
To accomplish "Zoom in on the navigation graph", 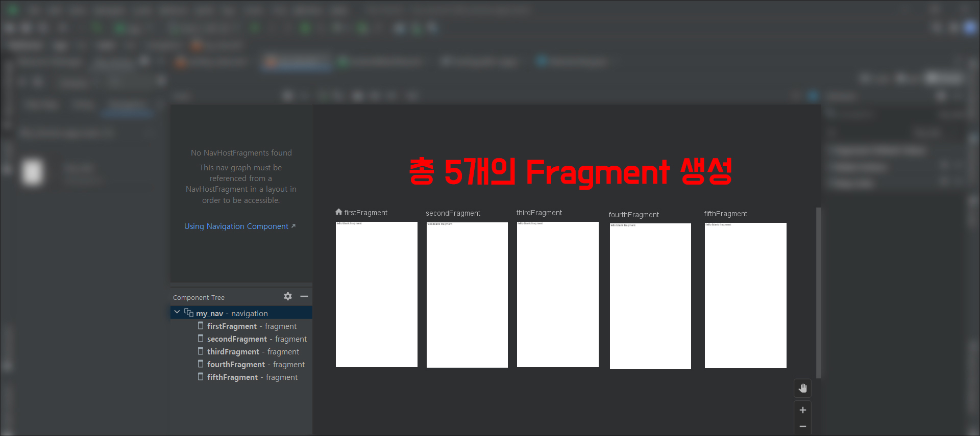I will point(803,410).
